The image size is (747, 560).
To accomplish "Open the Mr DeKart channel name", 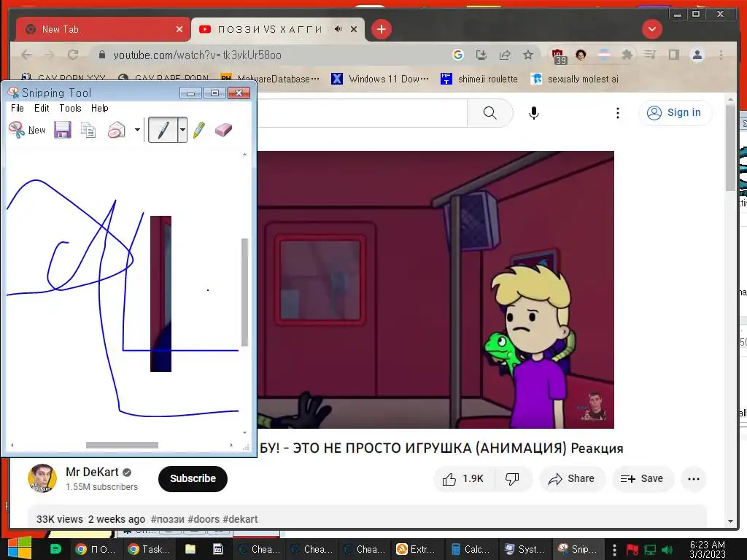I will [x=92, y=472].
